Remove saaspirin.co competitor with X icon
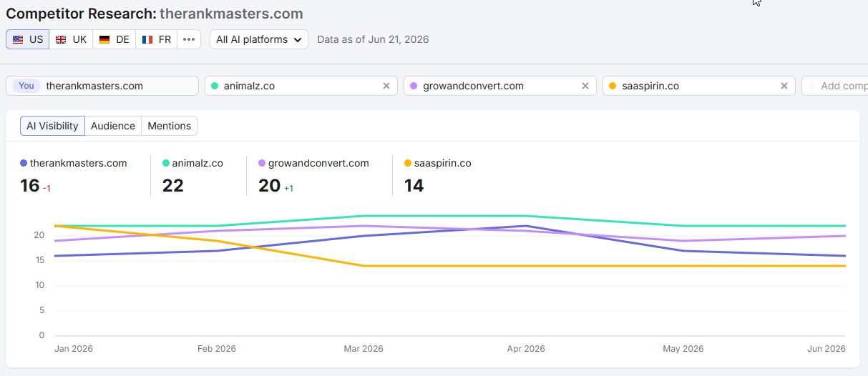 pyautogui.click(x=784, y=86)
